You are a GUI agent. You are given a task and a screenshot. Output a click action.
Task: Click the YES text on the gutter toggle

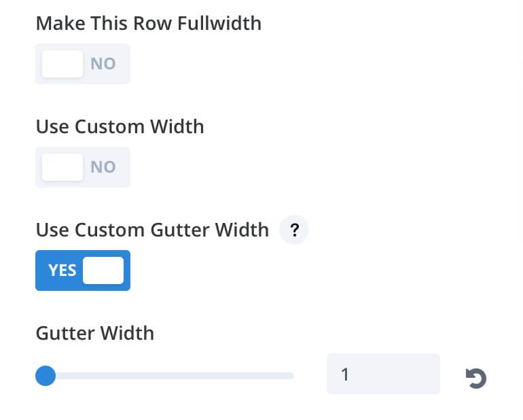(62, 270)
